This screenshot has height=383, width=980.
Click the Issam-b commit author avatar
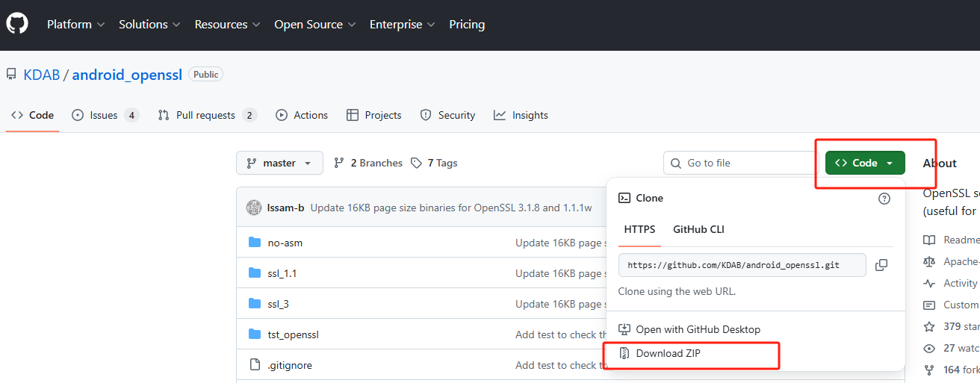pyautogui.click(x=254, y=208)
